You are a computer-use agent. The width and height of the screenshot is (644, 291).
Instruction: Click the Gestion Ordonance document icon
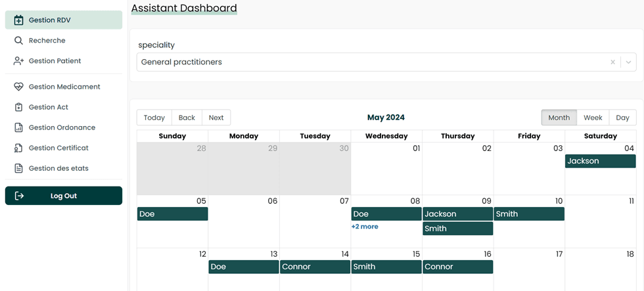(18, 127)
